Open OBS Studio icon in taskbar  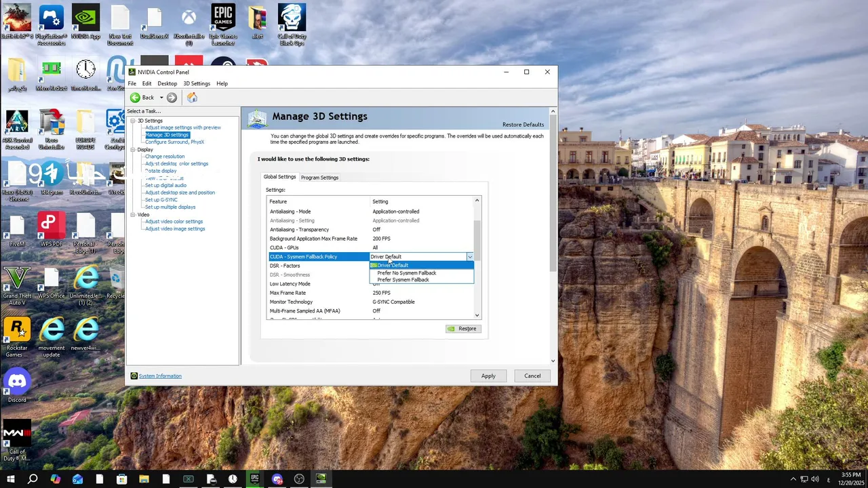[299, 479]
